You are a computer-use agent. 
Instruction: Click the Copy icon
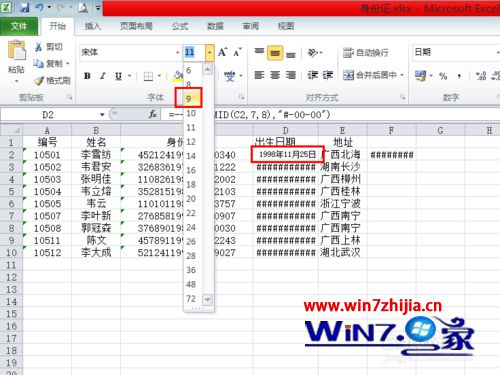(x=38, y=63)
